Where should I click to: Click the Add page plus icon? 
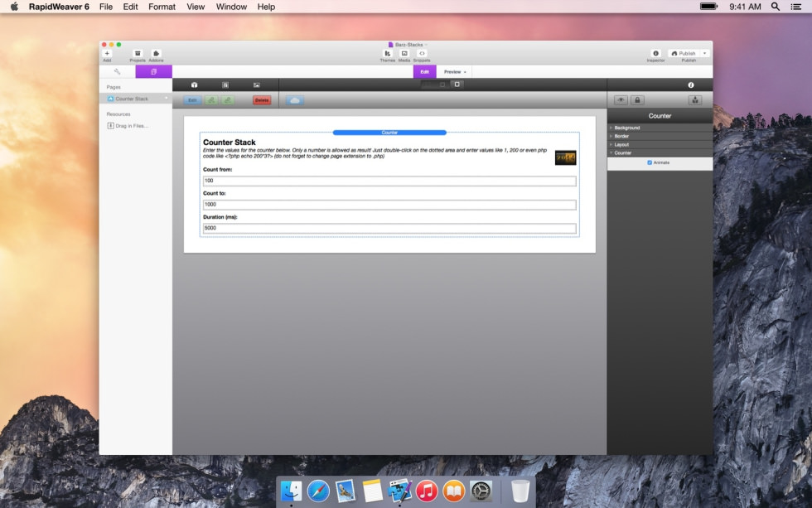[107, 53]
